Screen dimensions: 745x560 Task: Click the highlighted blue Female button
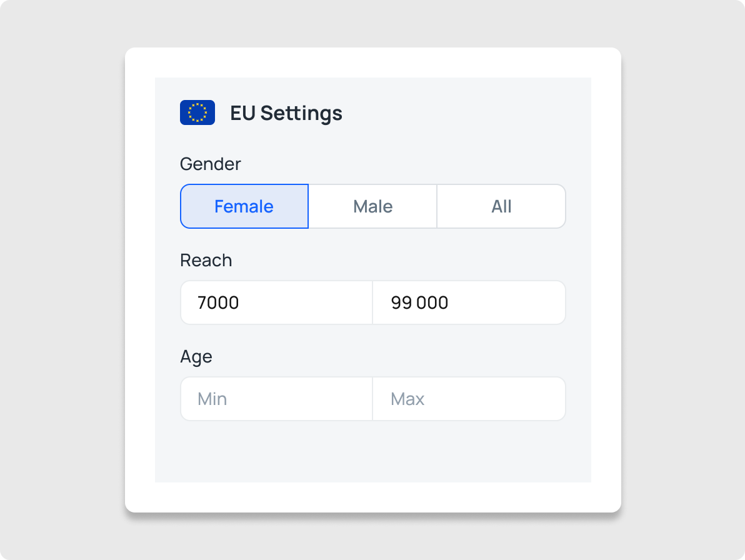[x=244, y=206]
